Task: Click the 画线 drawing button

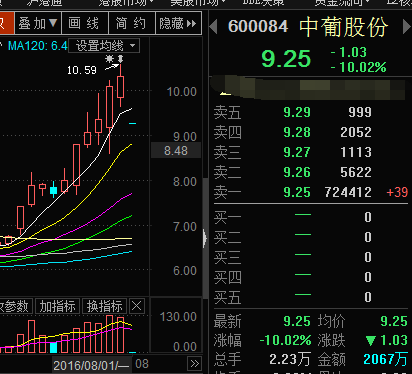Action: [85, 23]
